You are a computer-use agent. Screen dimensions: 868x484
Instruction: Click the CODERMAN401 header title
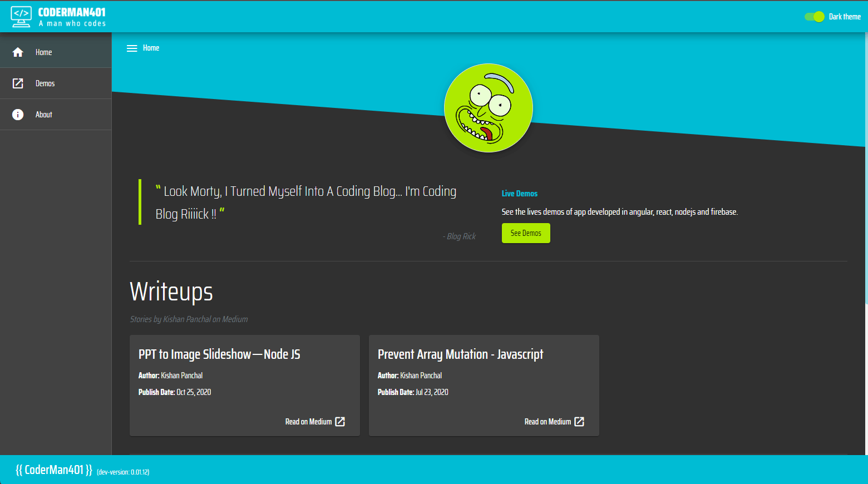point(72,12)
